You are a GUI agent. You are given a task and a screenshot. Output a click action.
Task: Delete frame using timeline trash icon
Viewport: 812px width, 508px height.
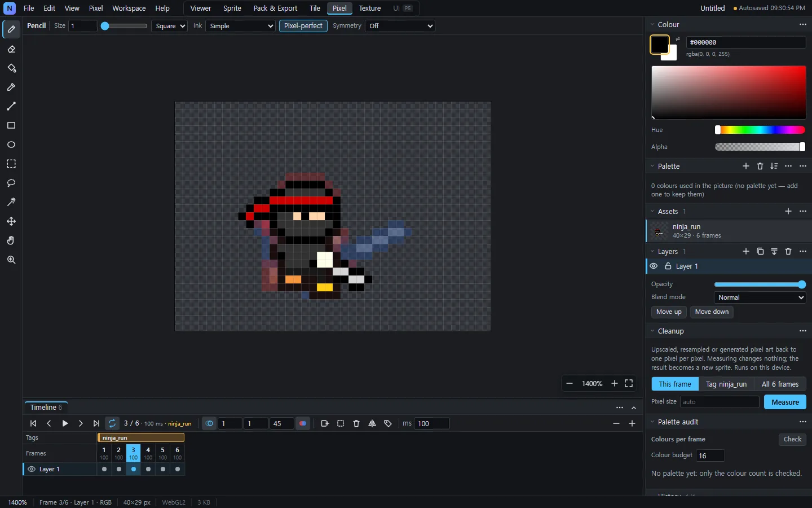click(356, 423)
